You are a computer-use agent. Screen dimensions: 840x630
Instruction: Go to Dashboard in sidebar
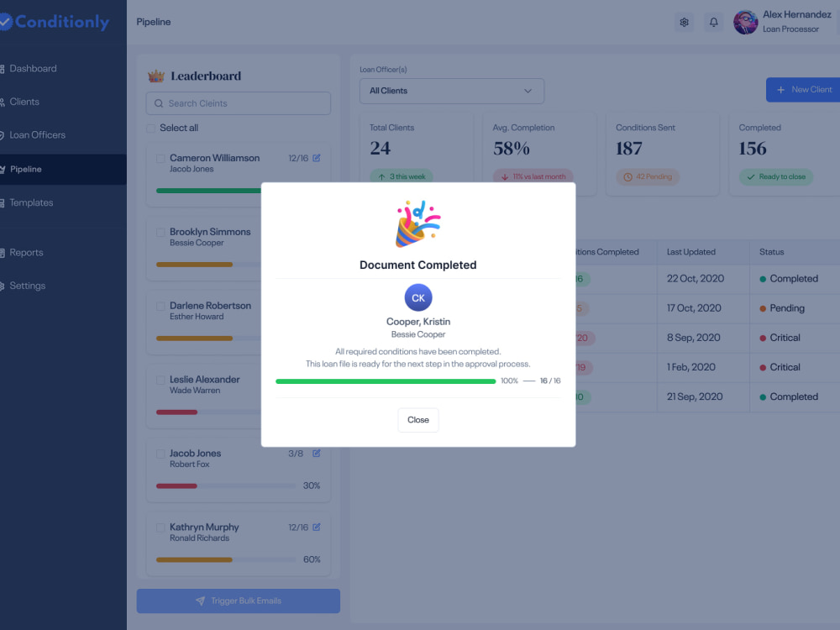click(33, 69)
